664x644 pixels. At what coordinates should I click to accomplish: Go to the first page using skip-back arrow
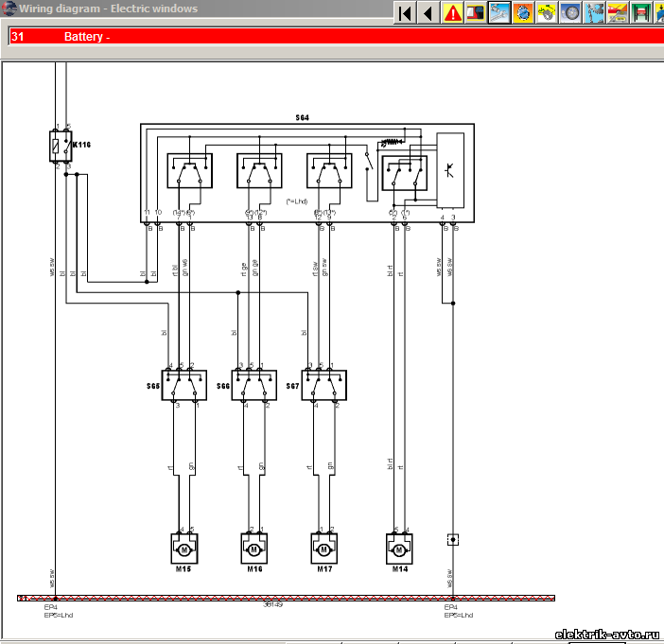click(x=405, y=13)
